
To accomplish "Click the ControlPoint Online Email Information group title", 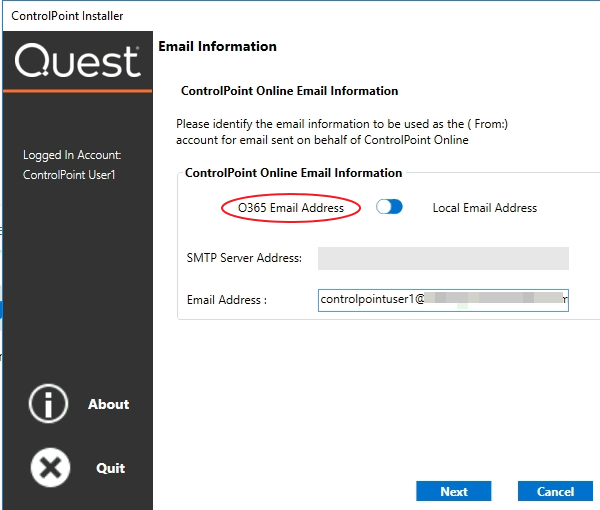I will click(x=293, y=173).
